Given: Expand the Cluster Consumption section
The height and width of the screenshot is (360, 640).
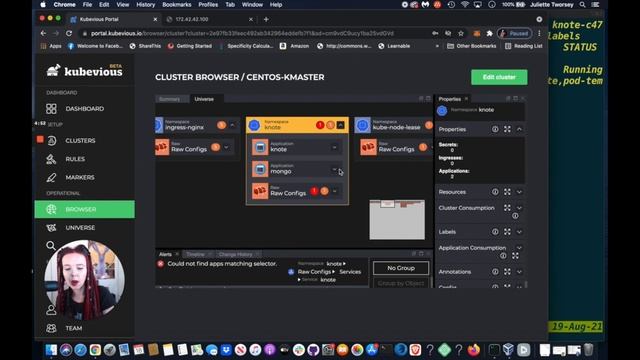Looking at the screenshot, I should (x=519, y=208).
